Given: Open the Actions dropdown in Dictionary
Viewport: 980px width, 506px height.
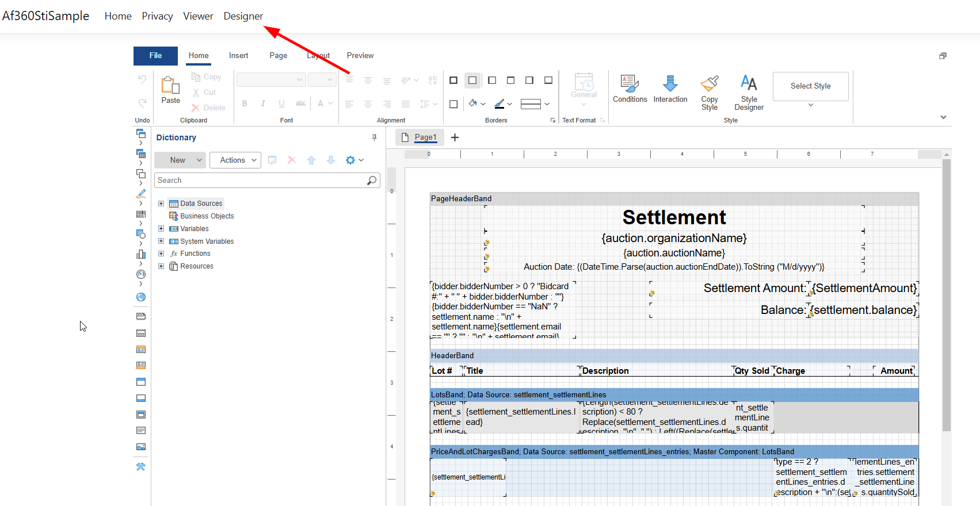Looking at the screenshot, I should (x=235, y=160).
